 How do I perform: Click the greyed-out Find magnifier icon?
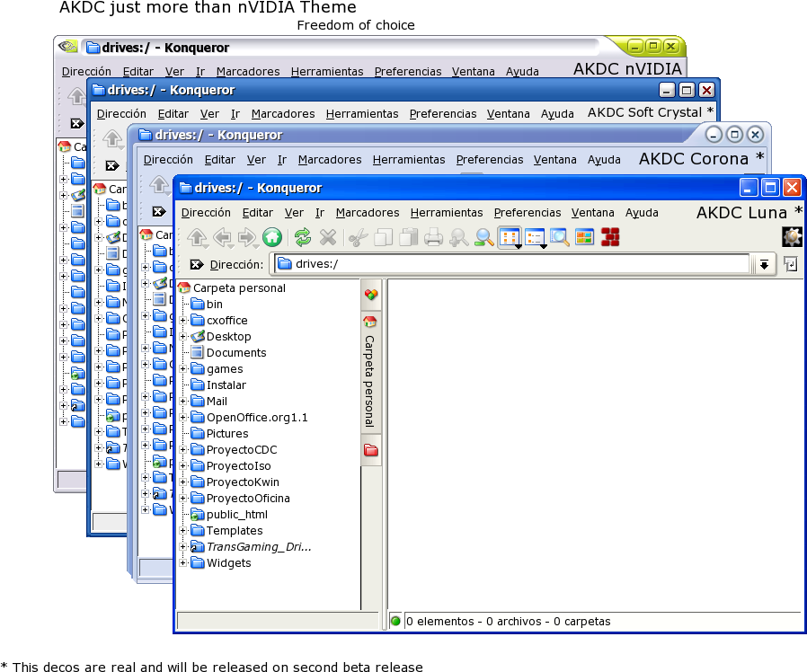point(458,238)
